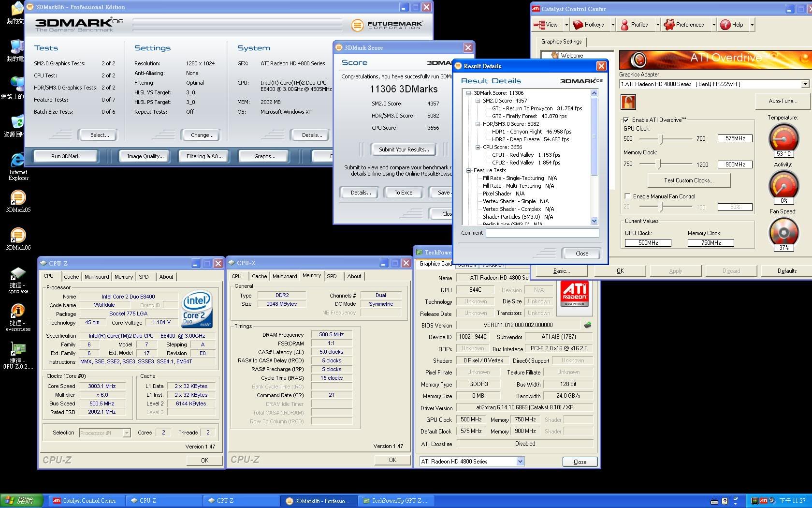Click the Futuremark Corporation logo
812x508 pixels.
pyautogui.click(x=387, y=25)
